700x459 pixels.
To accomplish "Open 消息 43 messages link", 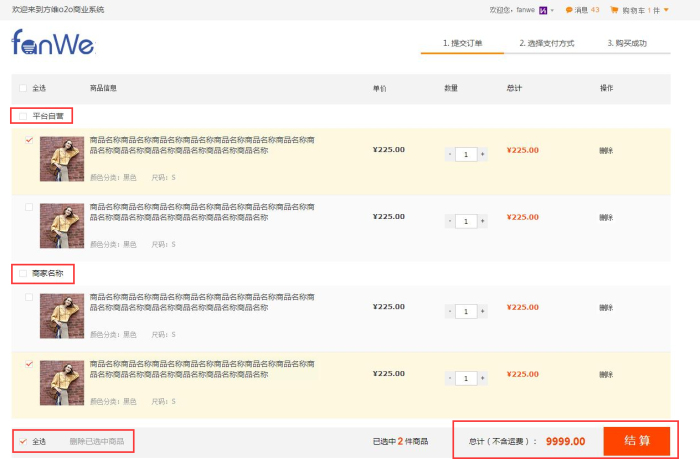I will tap(583, 10).
